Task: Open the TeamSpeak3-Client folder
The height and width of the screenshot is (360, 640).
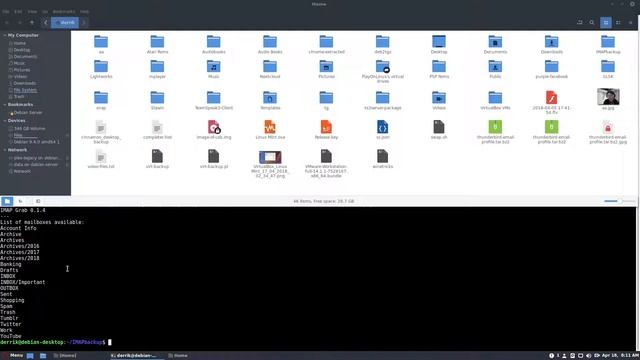Action: [x=213, y=100]
